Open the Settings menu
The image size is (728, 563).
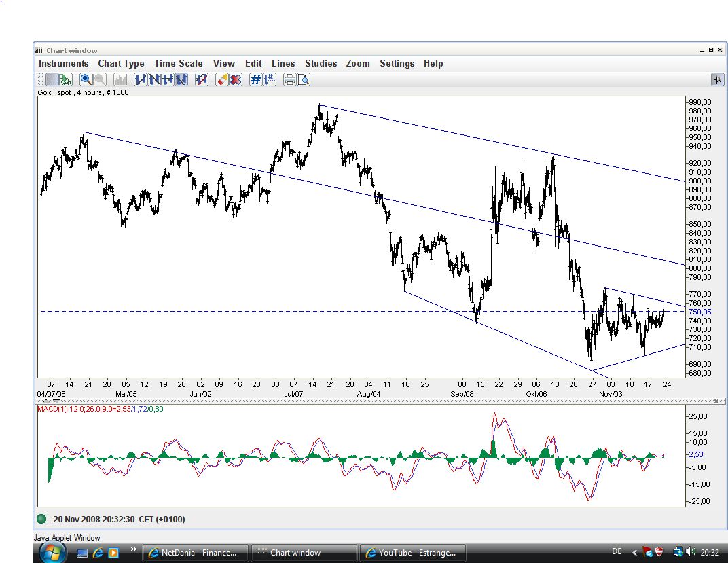pyautogui.click(x=397, y=64)
